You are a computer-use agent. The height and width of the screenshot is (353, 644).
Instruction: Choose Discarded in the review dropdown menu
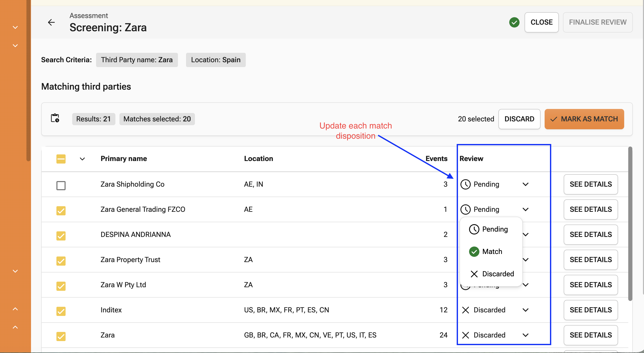(x=491, y=274)
